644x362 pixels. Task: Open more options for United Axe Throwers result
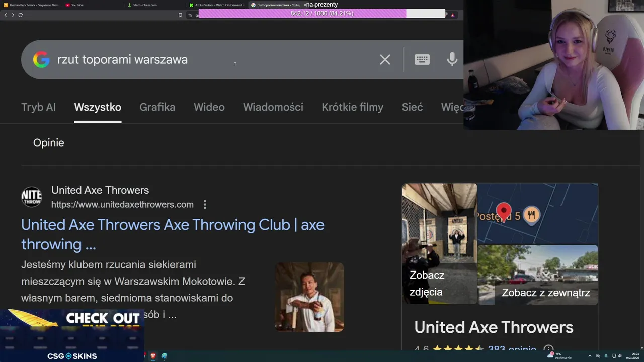pos(205,205)
